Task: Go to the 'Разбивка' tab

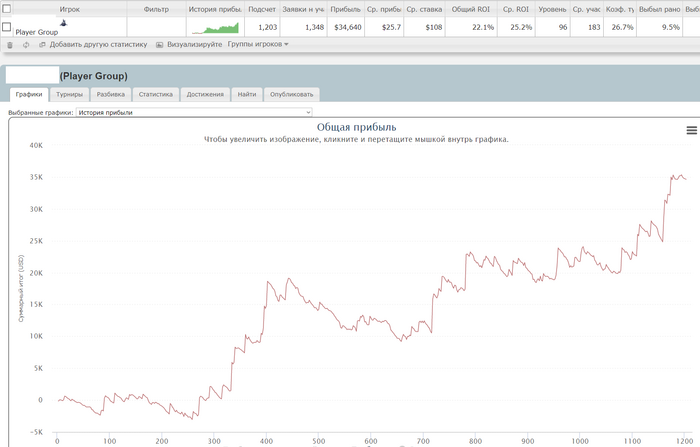Action: click(111, 94)
